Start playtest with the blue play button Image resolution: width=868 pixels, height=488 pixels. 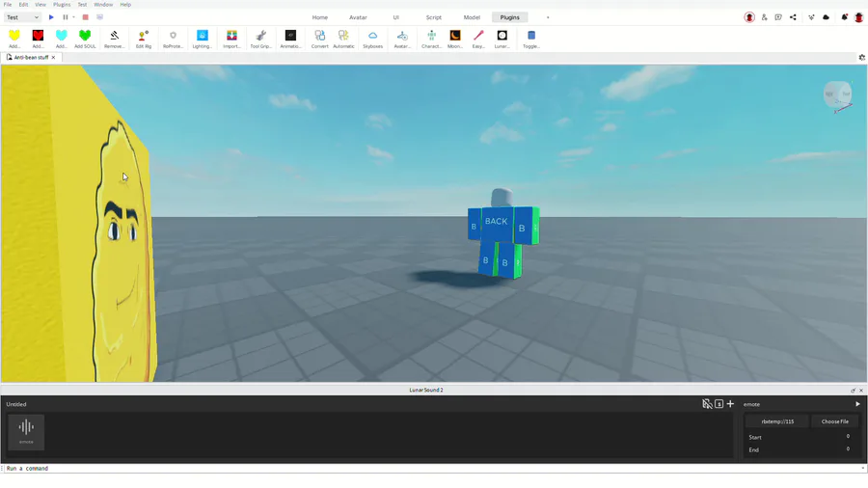(x=51, y=17)
